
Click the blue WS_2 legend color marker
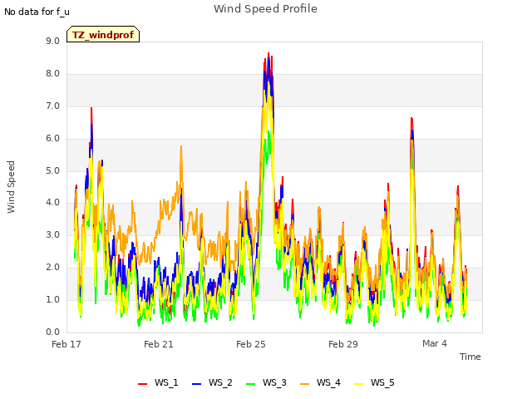pyautogui.click(x=197, y=384)
